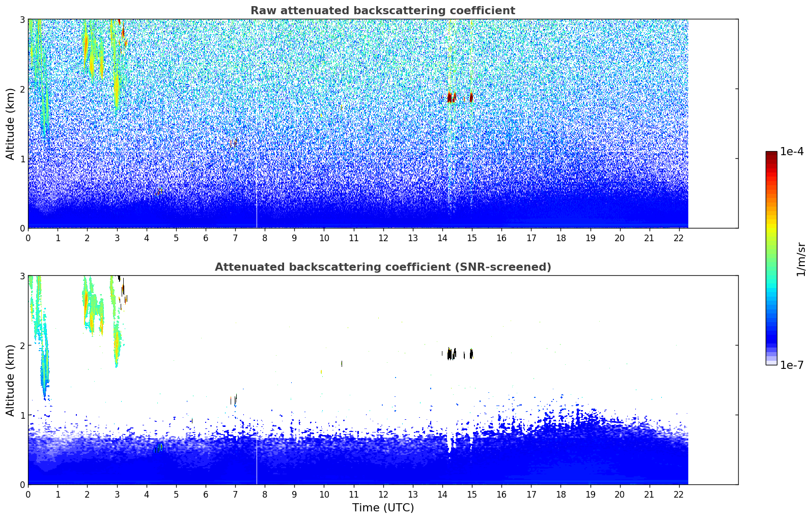Click 'Altitude (km)' label of SNR-screened plot
This screenshot has height=519, width=812.
click(x=11, y=380)
